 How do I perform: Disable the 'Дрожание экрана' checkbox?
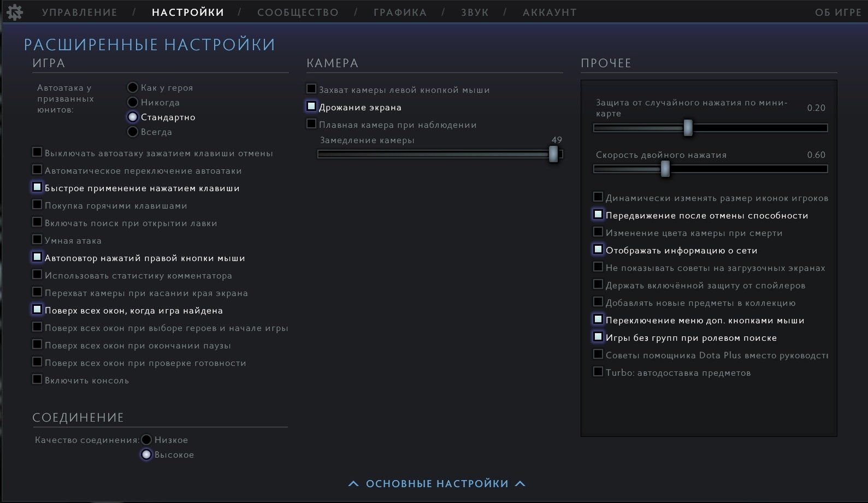(311, 106)
